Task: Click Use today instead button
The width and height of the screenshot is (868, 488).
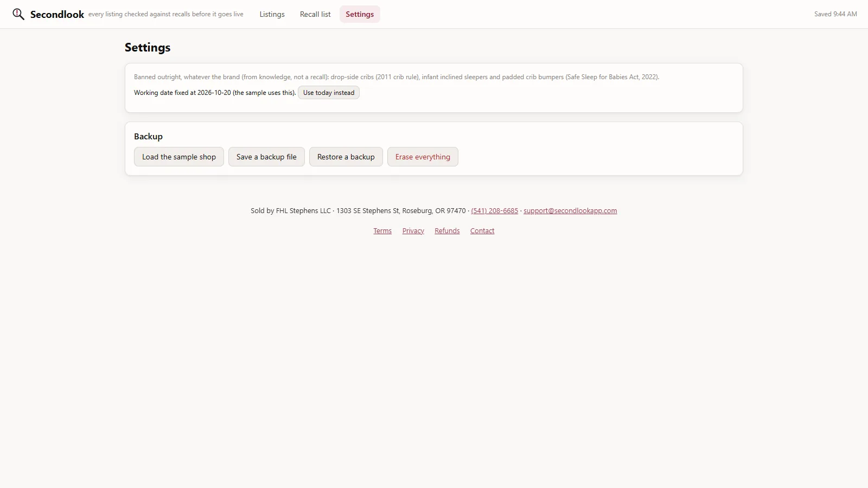Action: (329, 93)
